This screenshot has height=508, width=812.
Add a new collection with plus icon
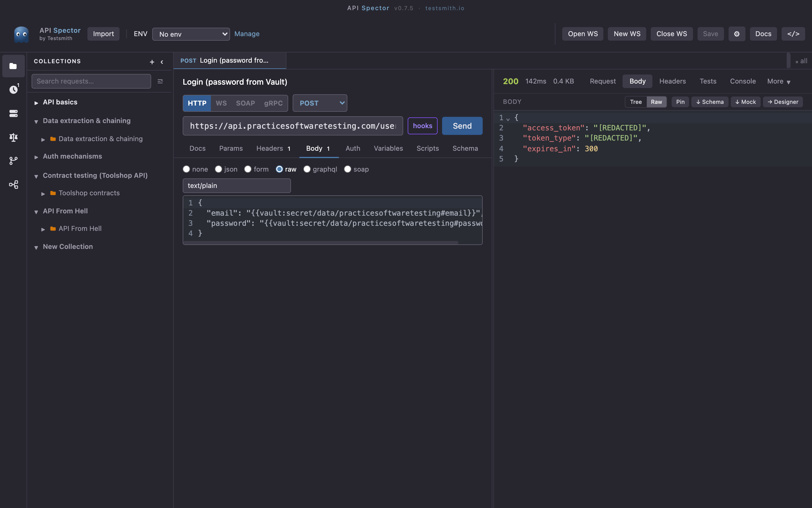point(152,62)
